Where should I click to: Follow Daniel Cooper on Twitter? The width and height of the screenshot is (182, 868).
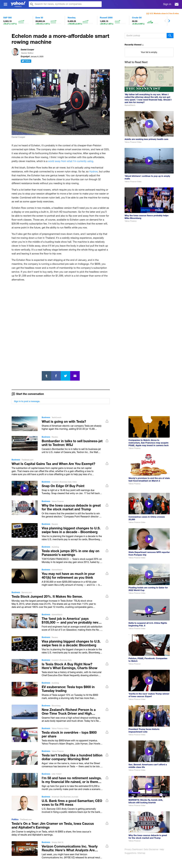26,61
